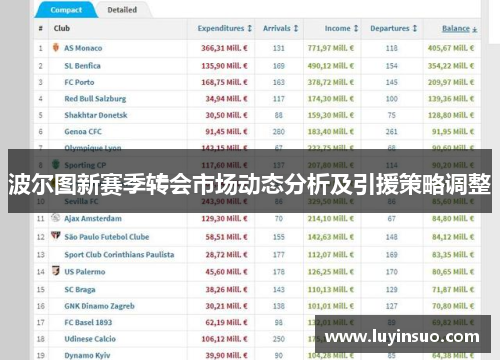Screen dimensions: 500x362
Task: Click SL Benfica income 490,12 Mill. €
Action: click(x=331, y=66)
